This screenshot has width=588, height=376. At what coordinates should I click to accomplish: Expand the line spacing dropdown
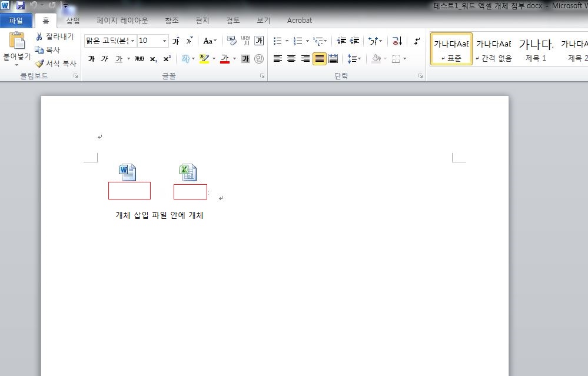tap(359, 59)
